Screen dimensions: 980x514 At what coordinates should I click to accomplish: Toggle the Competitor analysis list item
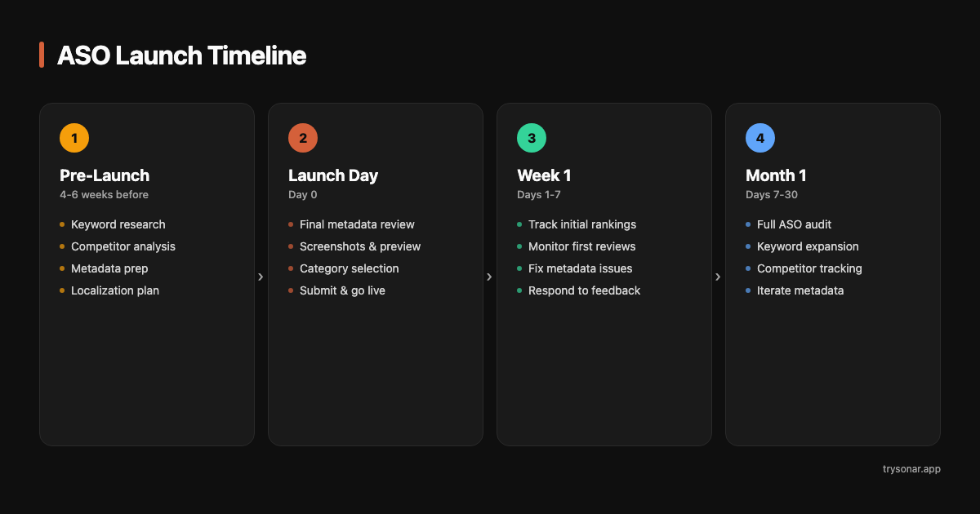[x=122, y=246]
